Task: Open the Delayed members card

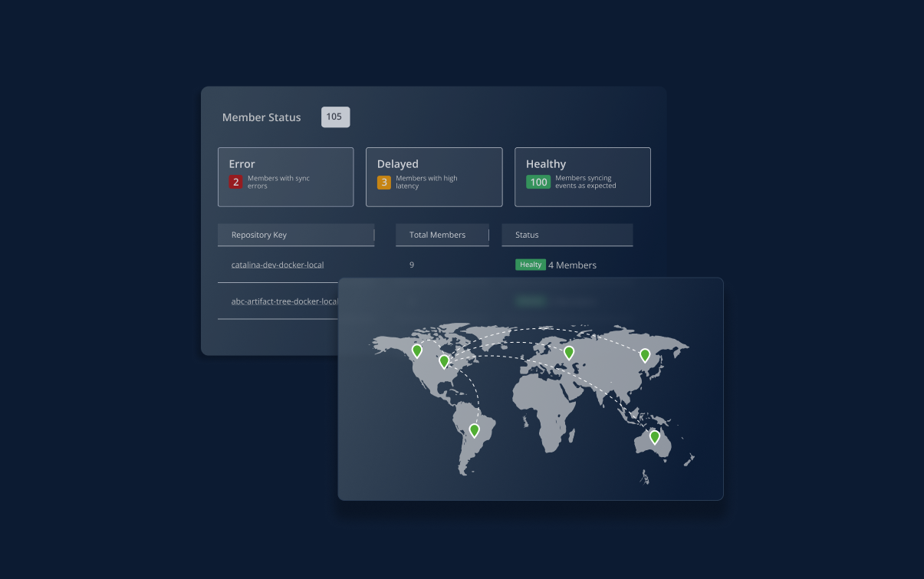Action: (434, 176)
